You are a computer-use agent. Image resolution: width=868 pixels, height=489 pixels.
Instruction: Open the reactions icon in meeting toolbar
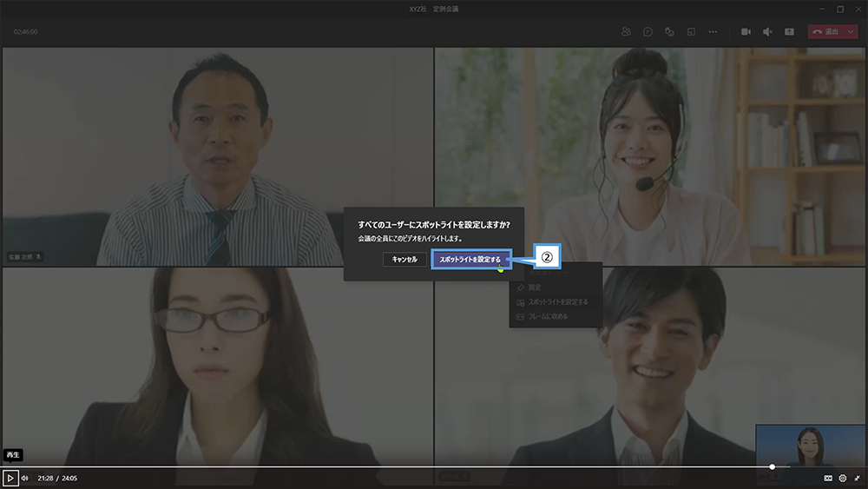(x=669, y=31)
